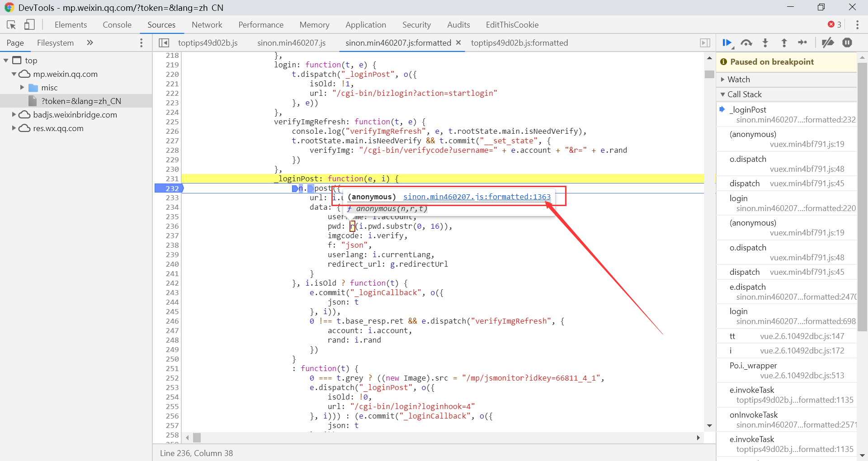Screen dimensions: 868x461
Task: Click the res.wx.qq.com cloud icon
Action: tap(24, 128)
